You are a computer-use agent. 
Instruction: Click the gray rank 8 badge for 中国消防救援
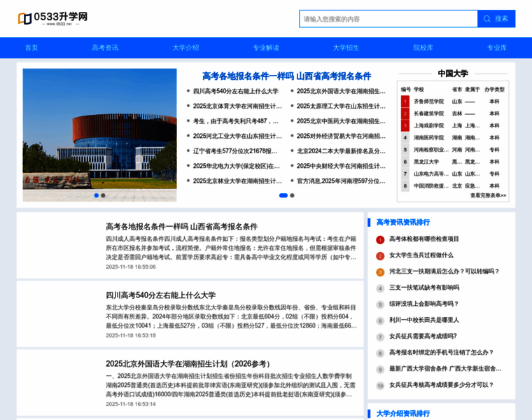[x=405, y=186]
